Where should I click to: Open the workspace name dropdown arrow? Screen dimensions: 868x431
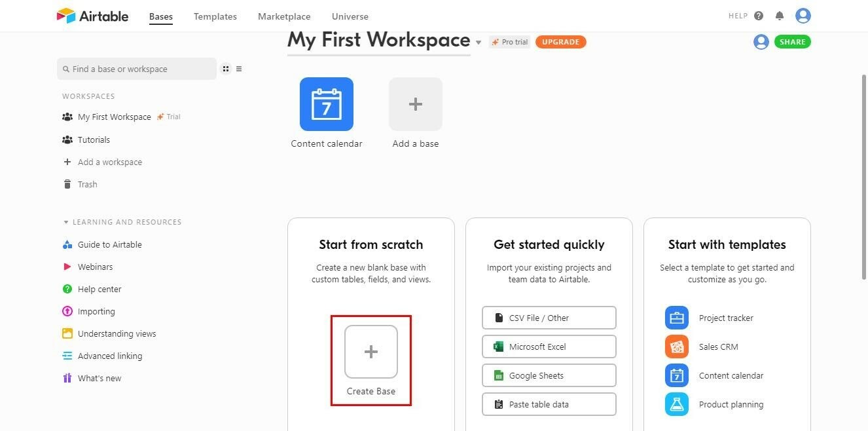(479, 43)
